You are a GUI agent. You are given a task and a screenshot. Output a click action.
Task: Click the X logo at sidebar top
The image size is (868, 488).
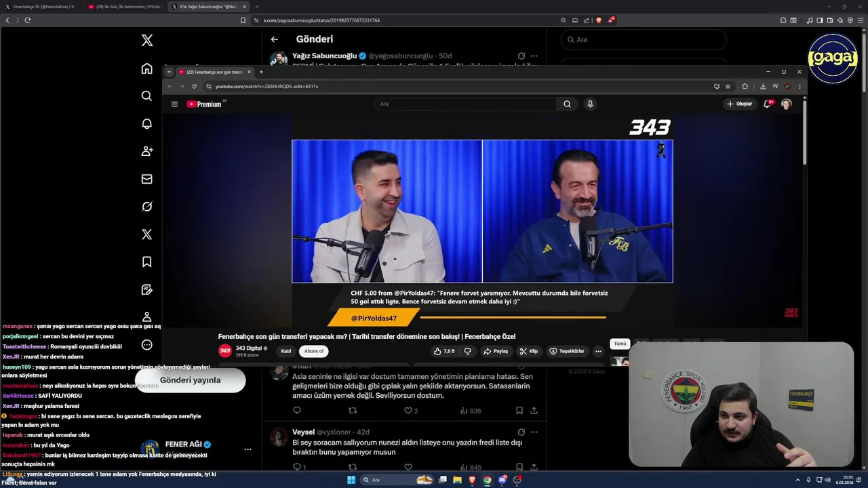coord(146,41)
